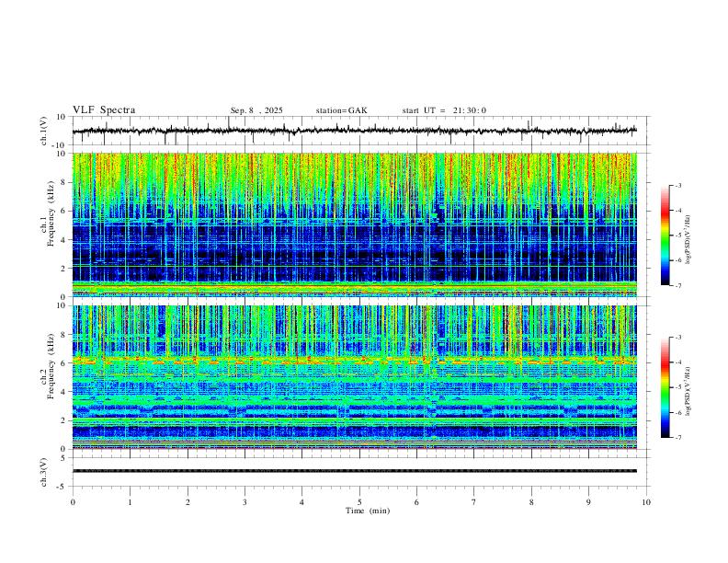The height and width of the screenshot is (563, 728).
Task: Click the "VLF Spectra" plot title
Action: pos(104,110)
